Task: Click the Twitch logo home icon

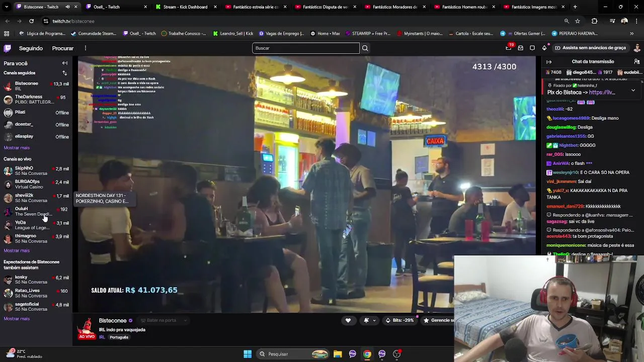Action: (7, 48)
